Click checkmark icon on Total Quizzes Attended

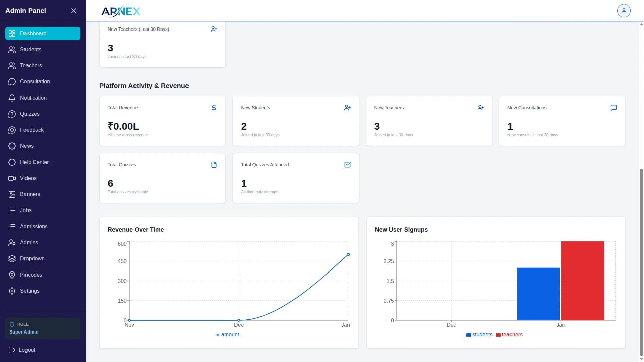pyautogui.click(x=347, y=165)
